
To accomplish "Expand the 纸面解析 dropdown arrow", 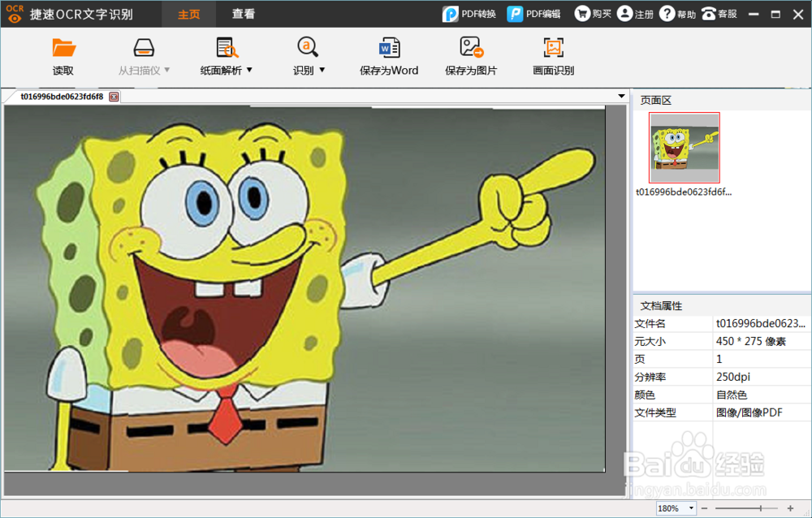I will (249, 70).
